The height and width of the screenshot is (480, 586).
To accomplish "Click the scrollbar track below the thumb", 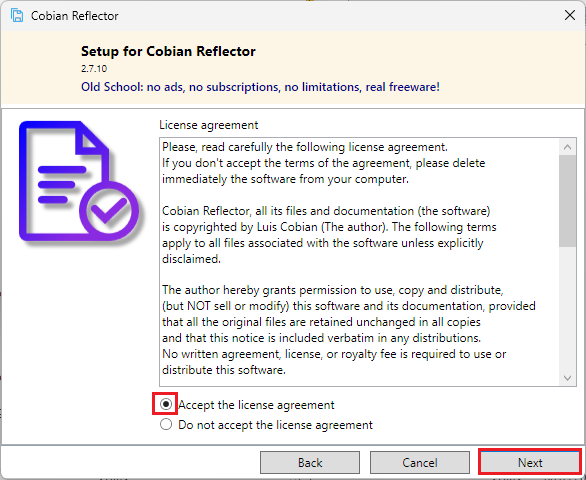I will tap(567, 308).
